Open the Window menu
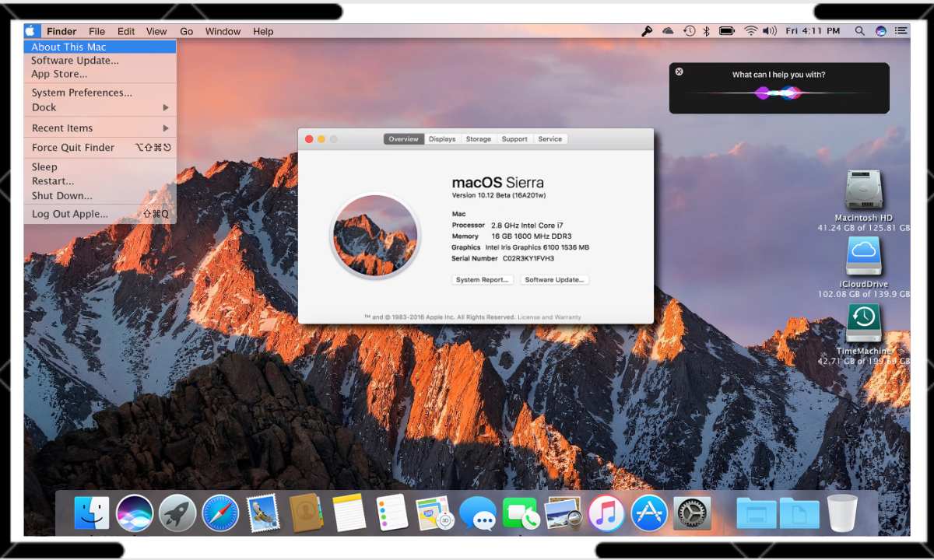The width and height of the screenshot is (934, 560). (x=223, y=31)
